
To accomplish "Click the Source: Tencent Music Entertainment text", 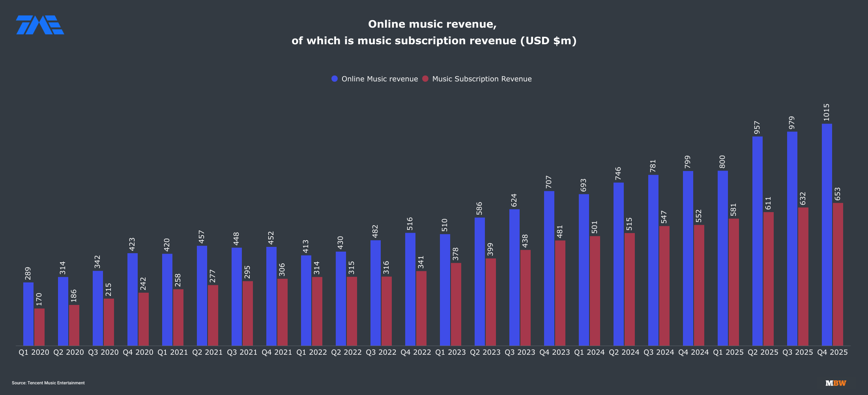I will click(48, 383).
